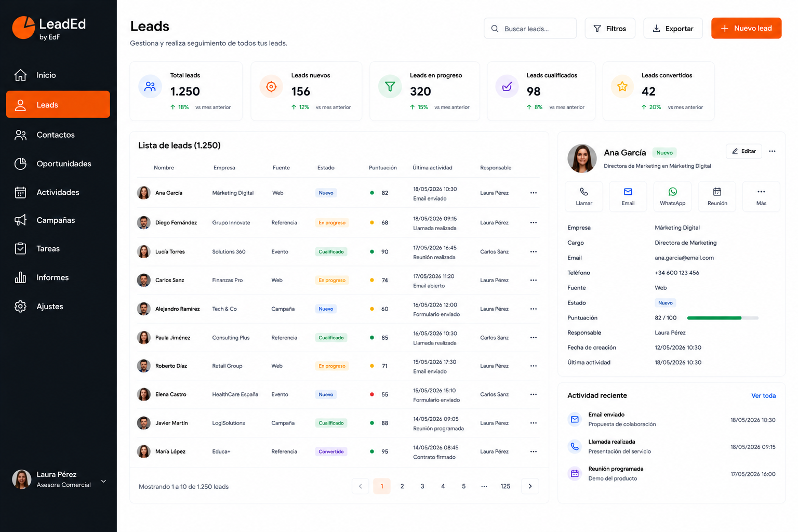Sort by the Puntuación column header
Viewport: 798px width, 532px height.
point(383,168)
